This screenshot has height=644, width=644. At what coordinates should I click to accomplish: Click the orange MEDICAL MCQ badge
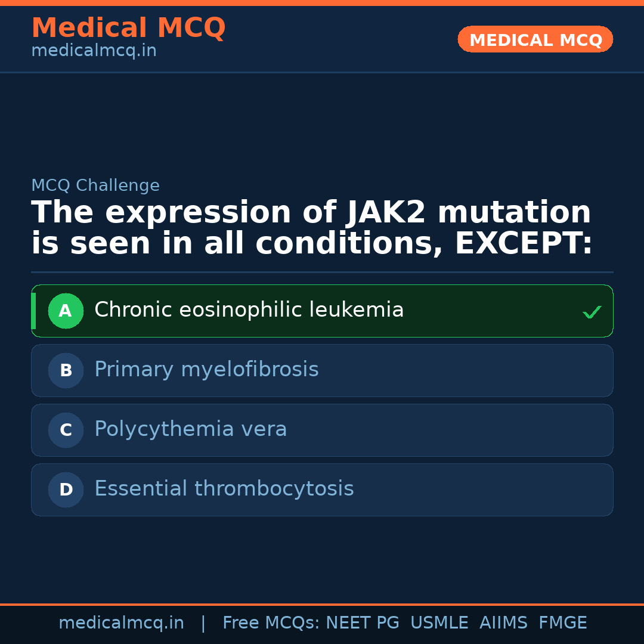coord(535,40)
